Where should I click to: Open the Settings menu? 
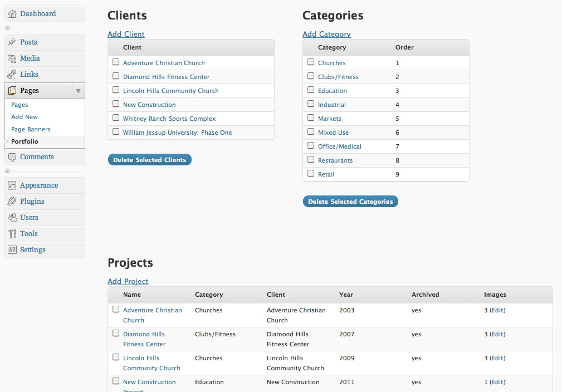pyautogui.click(x=33, y=250)
